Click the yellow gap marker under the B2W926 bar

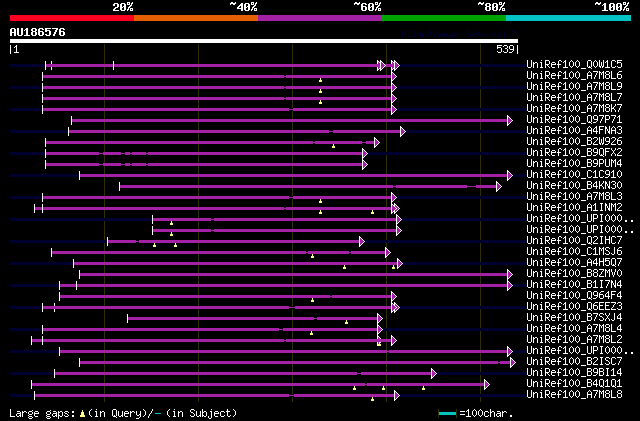pyautogui.click(x=333, y=146)
